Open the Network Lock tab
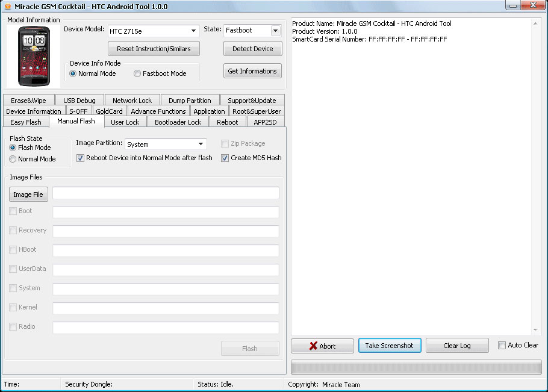 point(132,101)
